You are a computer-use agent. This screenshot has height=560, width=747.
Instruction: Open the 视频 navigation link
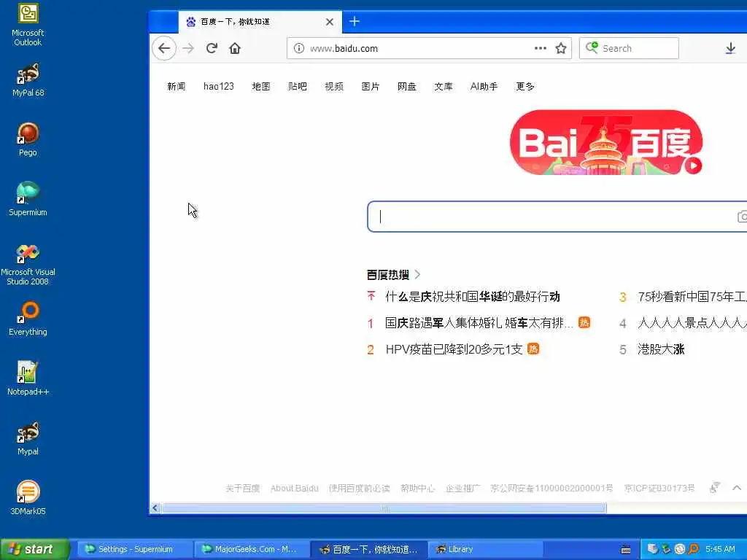coord(334,86)
